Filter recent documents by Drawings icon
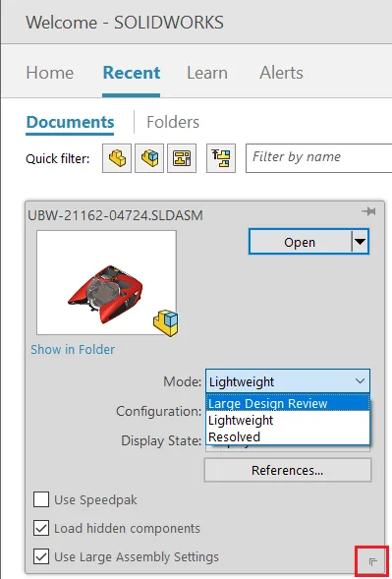The width and height of the screenshot is (392, 579). (x=182, y=158)
